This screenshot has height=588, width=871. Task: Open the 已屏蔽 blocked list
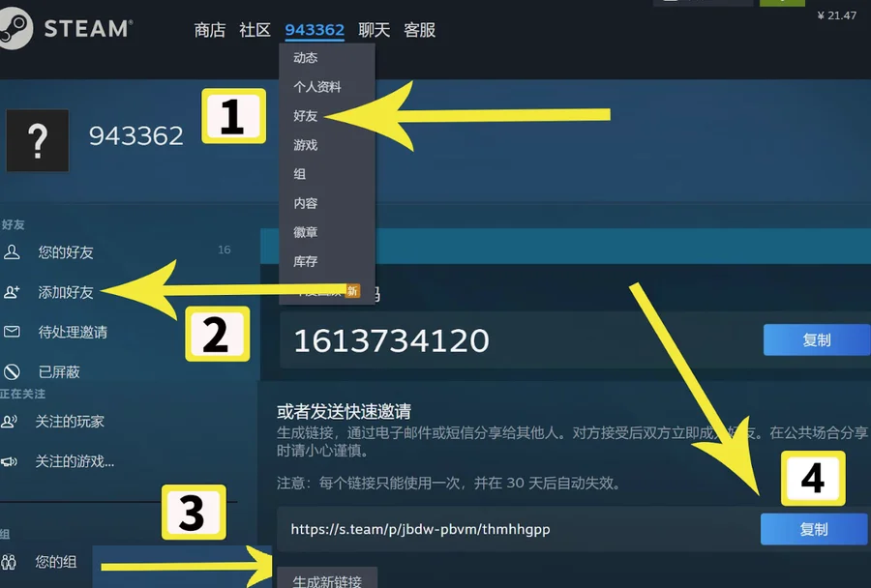tap(59, 372)
